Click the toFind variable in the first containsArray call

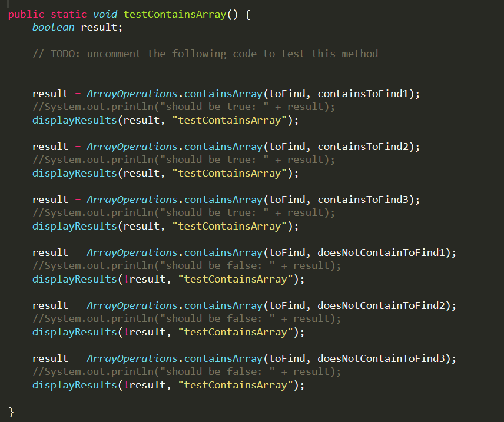click(287, 93)
